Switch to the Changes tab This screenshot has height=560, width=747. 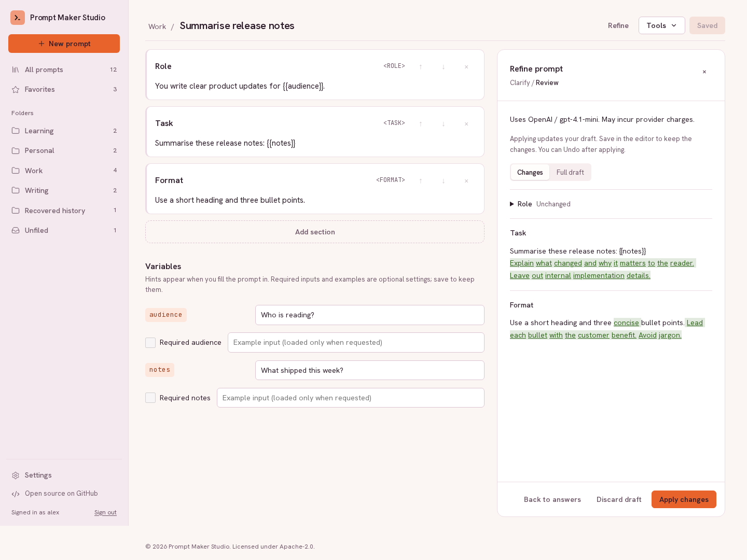[x=530, y=172]
